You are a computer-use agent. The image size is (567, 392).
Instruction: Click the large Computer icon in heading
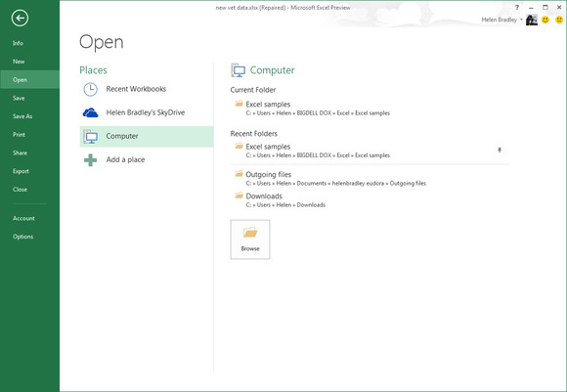pyautogui.click(x=239, y=70)
